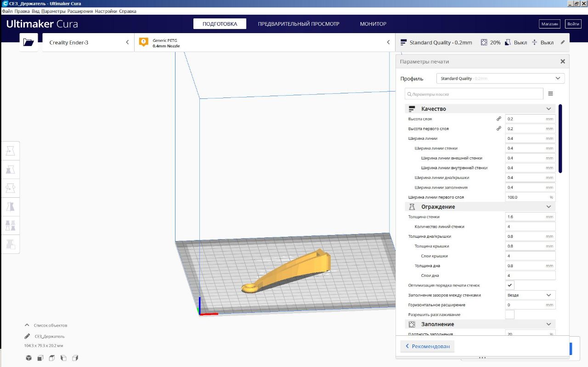Click the adhesion icon in summary bar
588x367 pixels.
click(x=535, y=42)
